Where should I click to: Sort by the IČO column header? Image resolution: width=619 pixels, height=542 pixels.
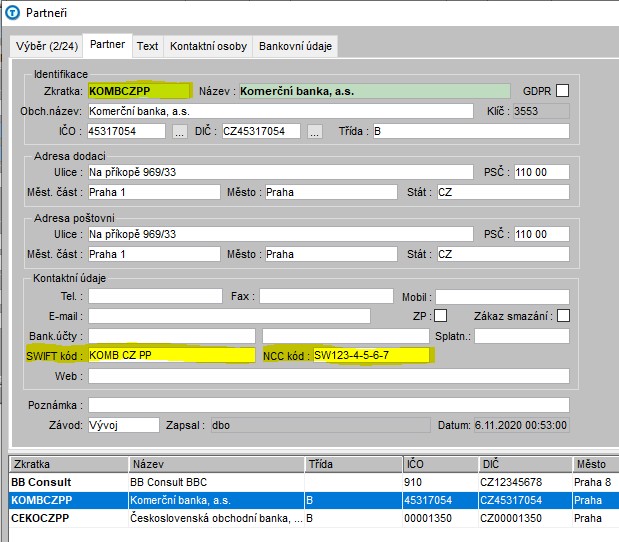click(440, 464)
